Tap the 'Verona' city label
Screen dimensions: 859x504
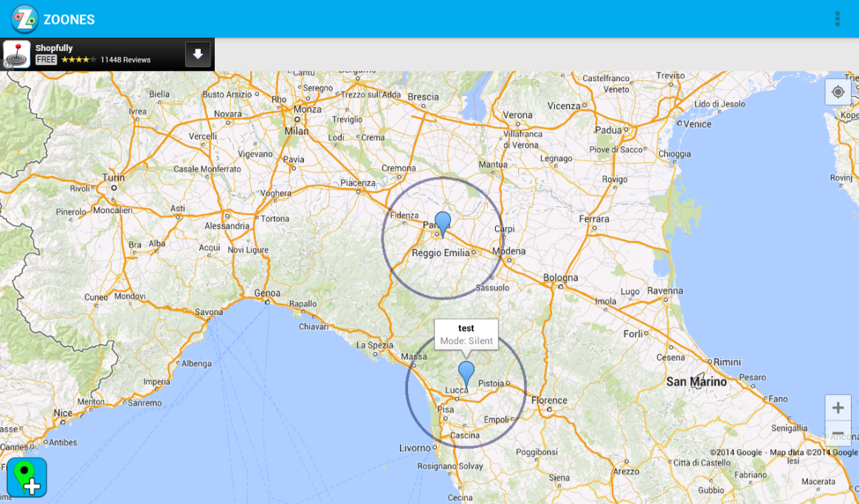tap(517, 115)
